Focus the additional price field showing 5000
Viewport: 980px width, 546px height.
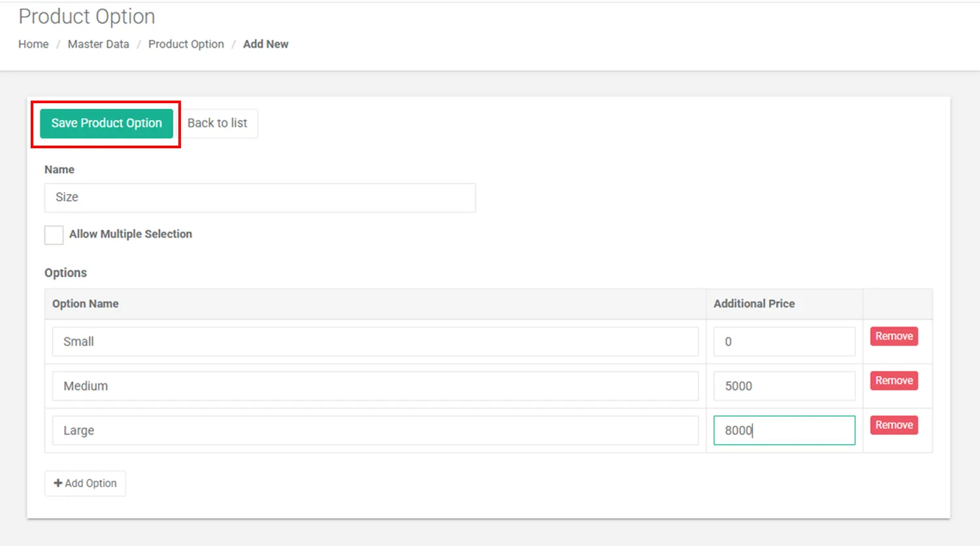(x=784, y=386)
